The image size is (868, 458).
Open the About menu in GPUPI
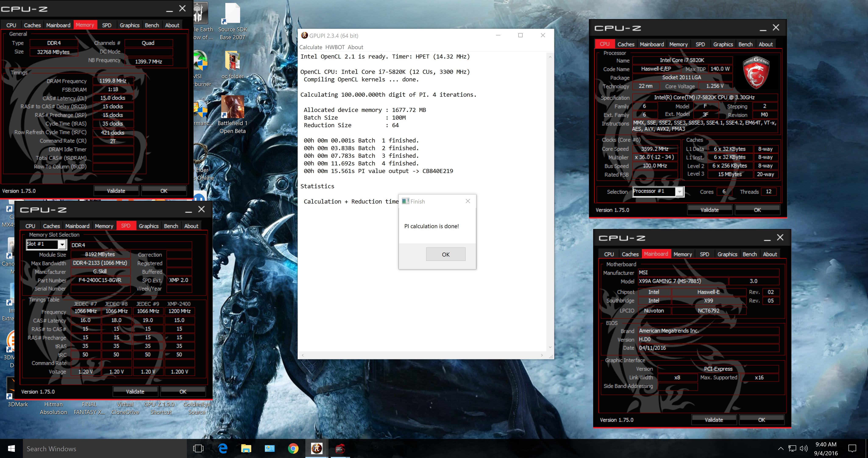click(356, 47)
